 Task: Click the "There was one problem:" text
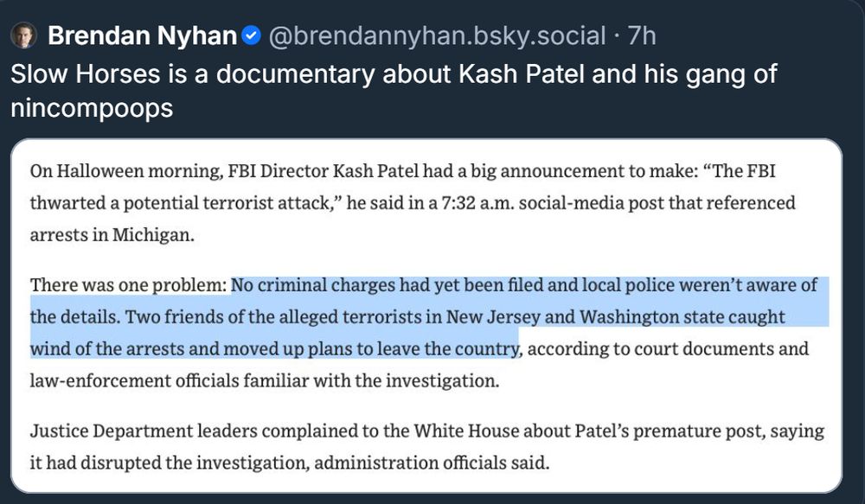point(128,284)
